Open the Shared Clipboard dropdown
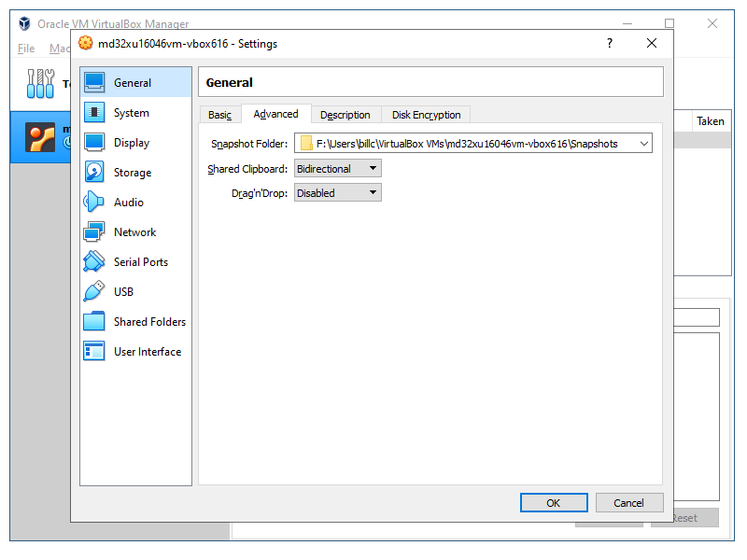 pos(338,169)
